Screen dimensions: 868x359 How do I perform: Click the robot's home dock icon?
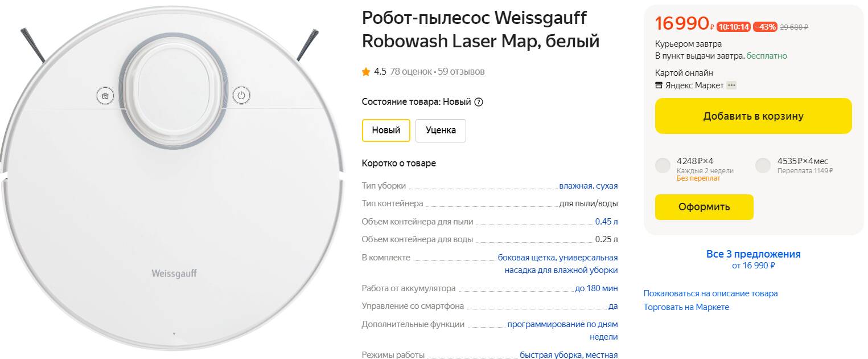click(x=105, y=96)
